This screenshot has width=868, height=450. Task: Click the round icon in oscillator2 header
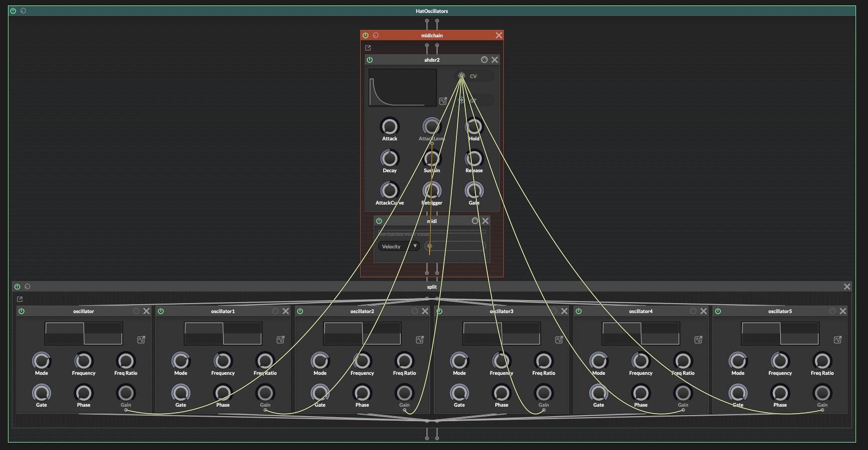click(415, 311)
